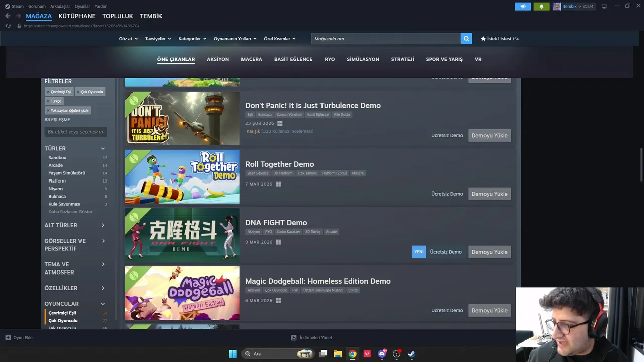Click the Steam page vertical scrollbar thumb
Viewport: 644px width, 362px height.
[x=641, y=164]
